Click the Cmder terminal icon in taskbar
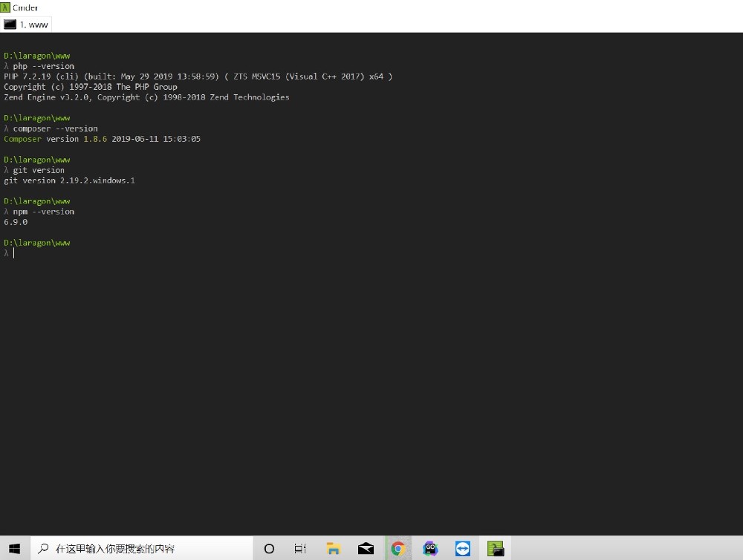The height and width of the screenshot is (560, 743). pos(495,549)
